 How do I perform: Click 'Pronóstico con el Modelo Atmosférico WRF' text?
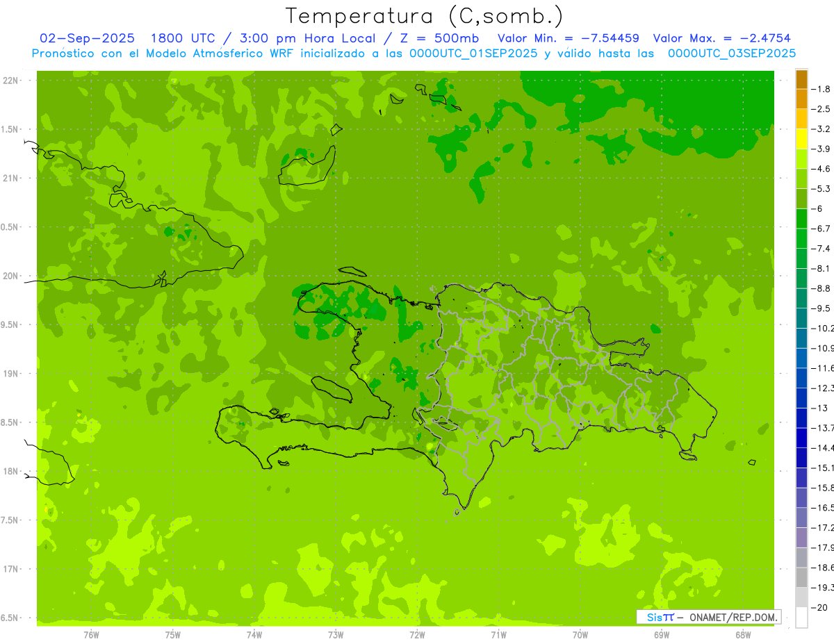pyautogui.click(x=163, y=53)
